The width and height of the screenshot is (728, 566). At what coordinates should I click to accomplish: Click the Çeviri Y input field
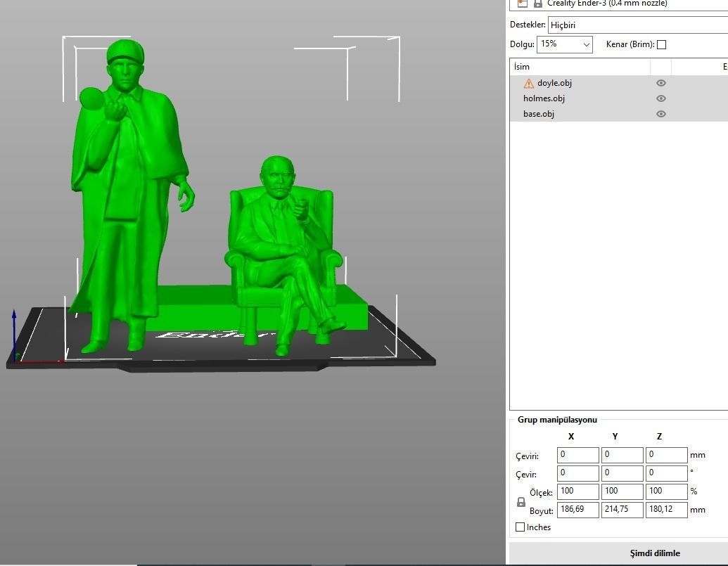622,455
